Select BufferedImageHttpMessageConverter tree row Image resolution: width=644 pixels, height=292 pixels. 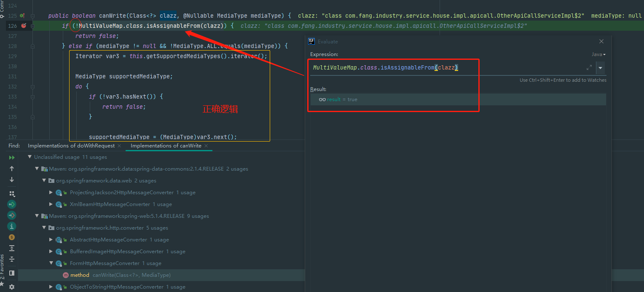(x=161, y=252)
